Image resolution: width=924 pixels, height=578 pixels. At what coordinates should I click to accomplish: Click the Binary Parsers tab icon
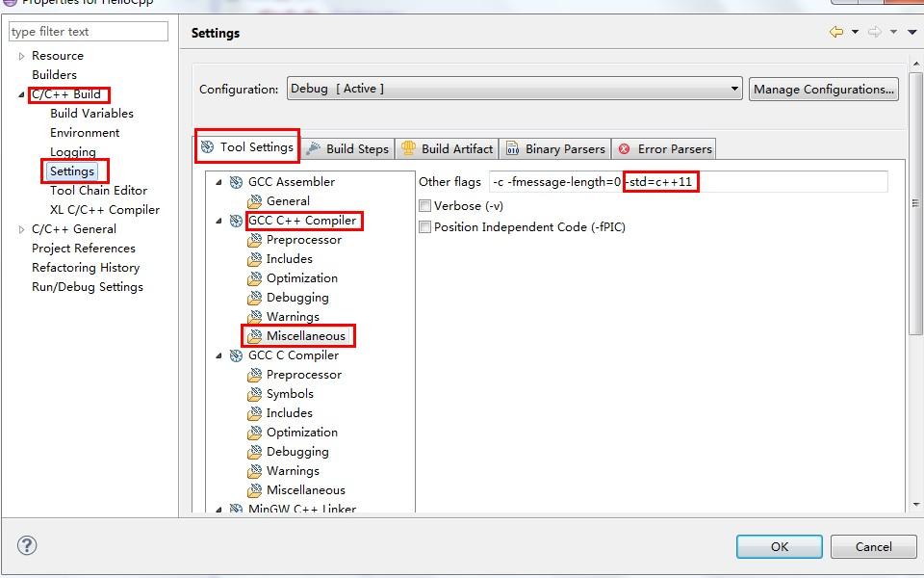click(x=513, y=148)
